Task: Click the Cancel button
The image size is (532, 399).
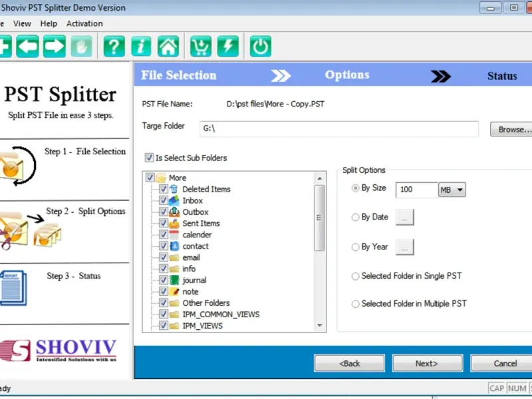Action: pyautogui.click(x=501, y=363)
